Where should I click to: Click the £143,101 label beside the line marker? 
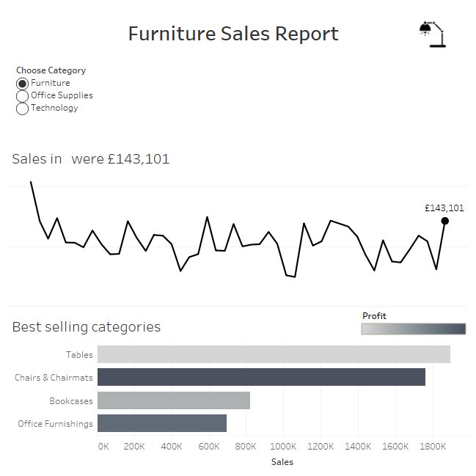444,208
